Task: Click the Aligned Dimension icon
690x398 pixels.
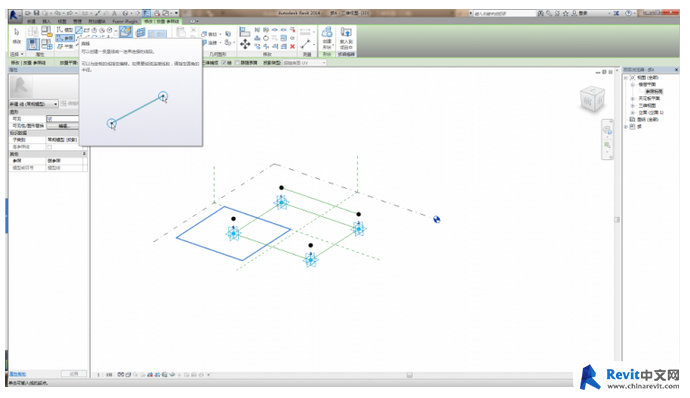Action: point(305,31)
